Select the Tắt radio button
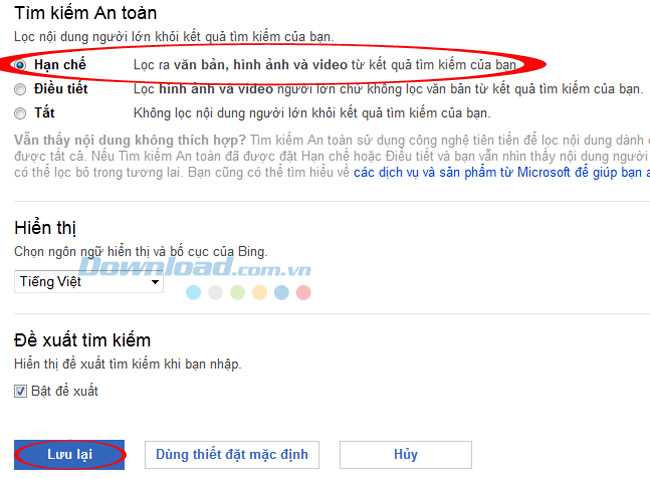This screenshot has width=650, height=479. pyautogui.click(x=20, y=113)
